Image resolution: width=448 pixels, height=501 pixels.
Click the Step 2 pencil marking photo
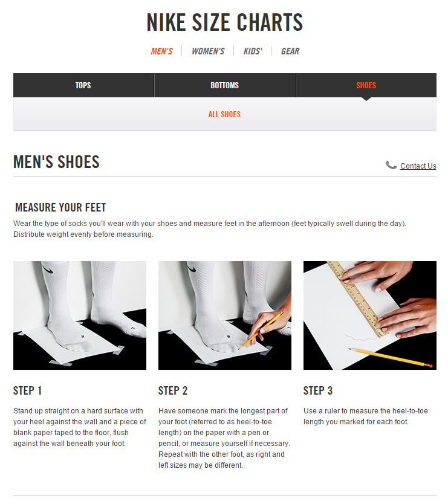[x=225, y=315]
